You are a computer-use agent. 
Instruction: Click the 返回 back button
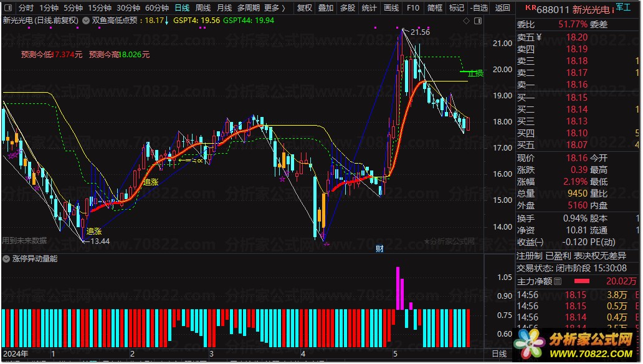502,8
